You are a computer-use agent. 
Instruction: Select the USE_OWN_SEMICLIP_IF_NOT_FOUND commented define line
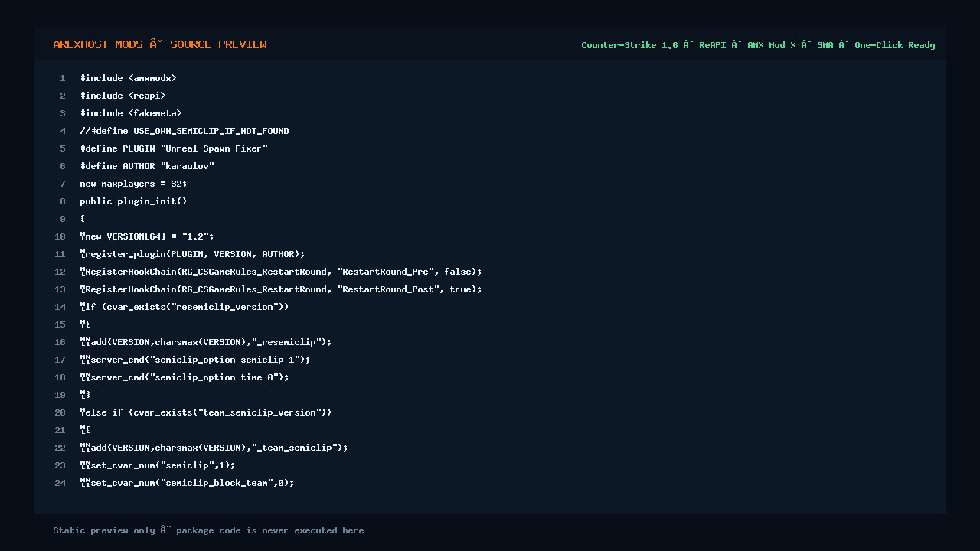tap(185, 131)
